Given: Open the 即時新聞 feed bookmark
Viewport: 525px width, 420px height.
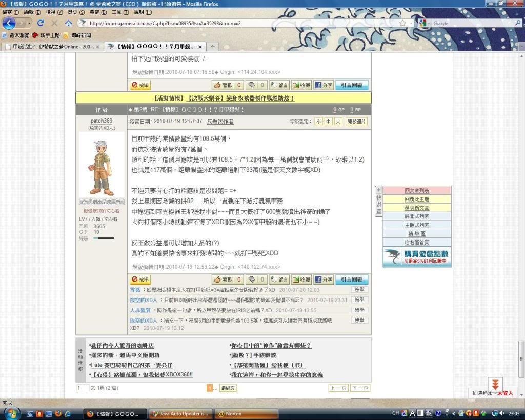Looking at the screenshot, I should [x=77, y=35].
